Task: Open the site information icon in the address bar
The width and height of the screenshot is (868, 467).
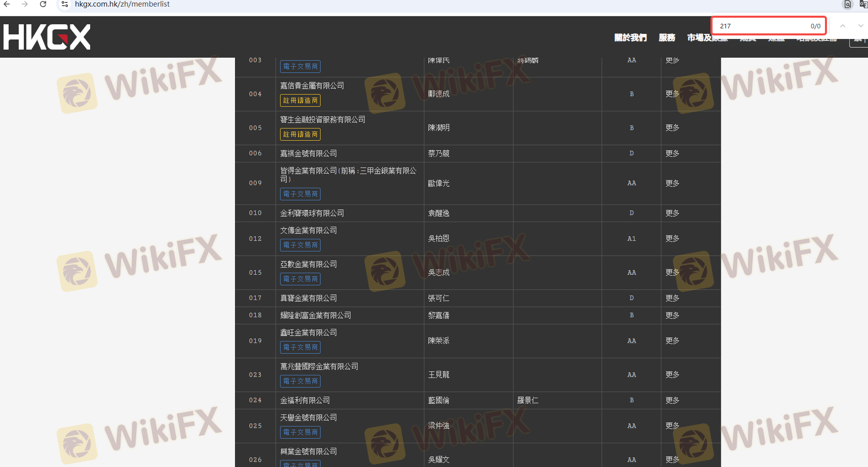Action: 64,4
